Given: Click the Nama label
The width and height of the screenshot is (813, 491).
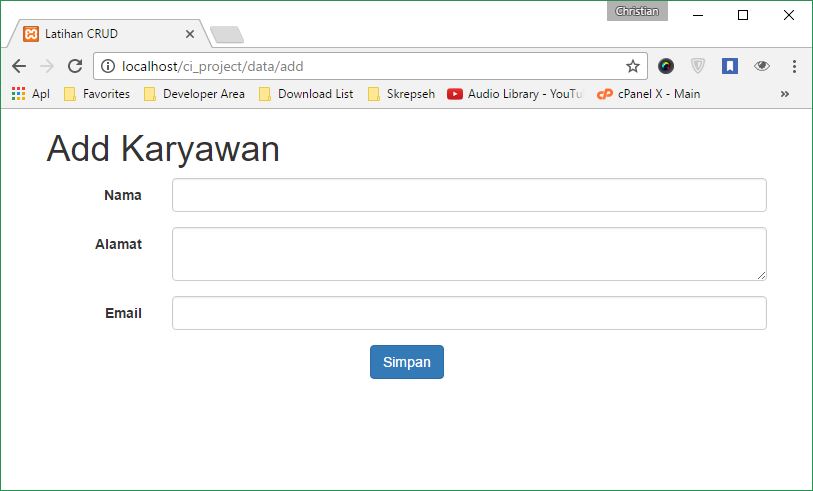Looking at the screenshot, I should point(123,195).
